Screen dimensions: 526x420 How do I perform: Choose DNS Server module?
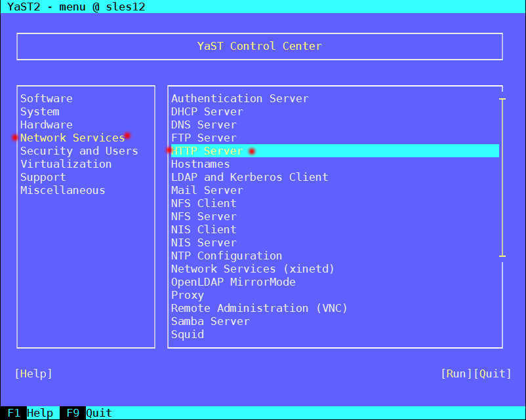(x=203, y=124)
